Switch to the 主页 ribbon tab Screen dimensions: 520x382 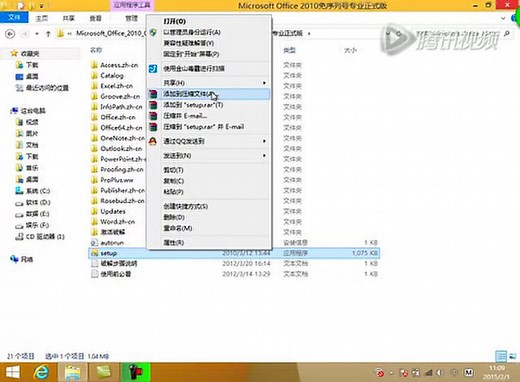[x=42, y=18]
